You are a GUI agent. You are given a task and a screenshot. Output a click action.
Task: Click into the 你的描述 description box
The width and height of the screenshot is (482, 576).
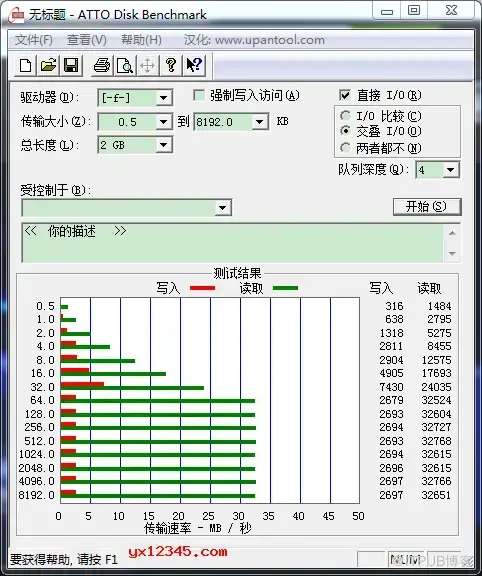click(232, 242)
